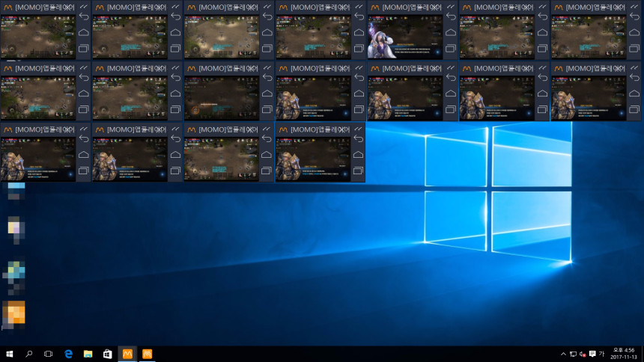Viewport: 644px width, 362px height.
Task: Tap Home icon in top-row sixth MOMO window
Action: [543, 32]
